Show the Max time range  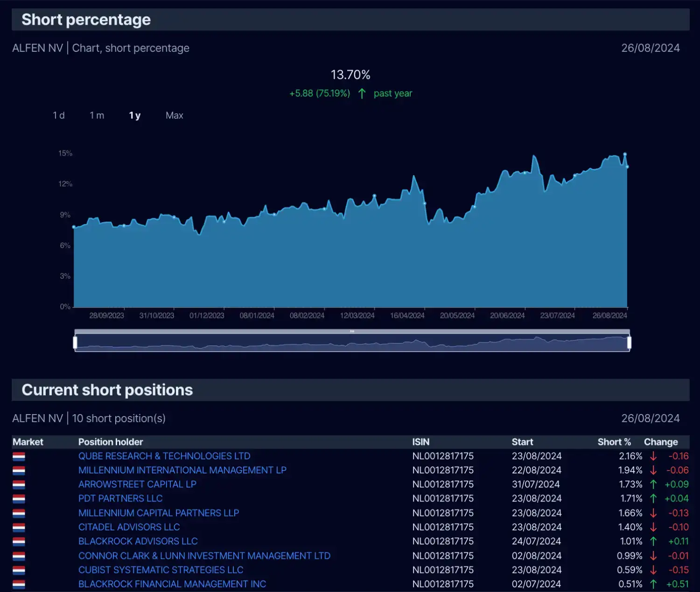point(175,115)
